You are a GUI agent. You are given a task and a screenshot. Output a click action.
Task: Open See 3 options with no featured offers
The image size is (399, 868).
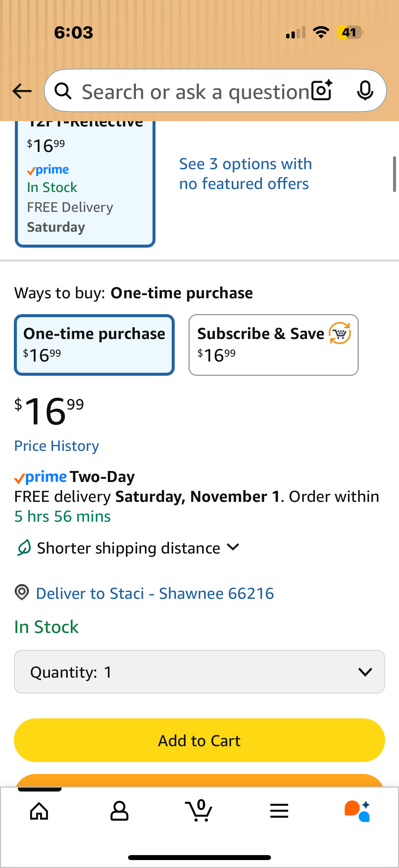(x=245, y=174)
